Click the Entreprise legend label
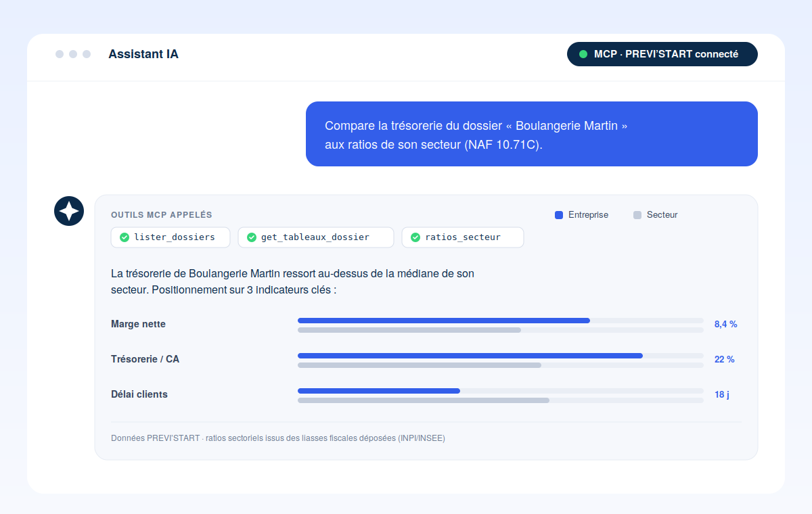This screenshot has width=812, height=514. click(588, 215)
